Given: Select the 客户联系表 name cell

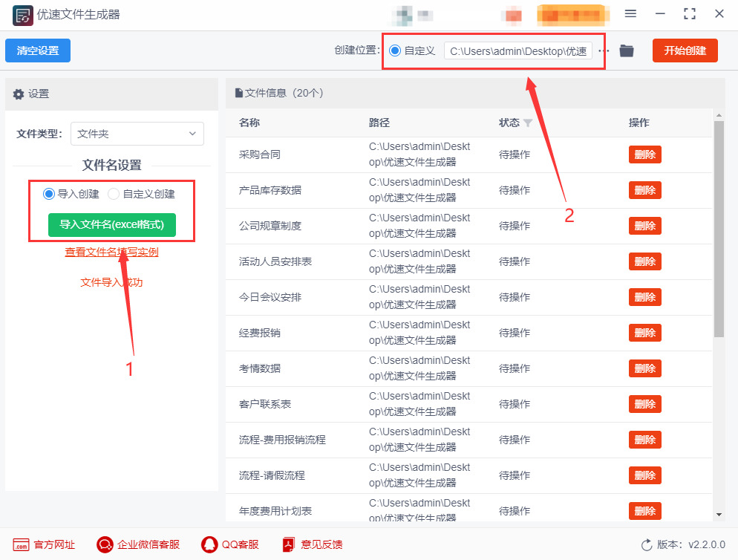Looking at the screenshot, I should tap(264, 404).
